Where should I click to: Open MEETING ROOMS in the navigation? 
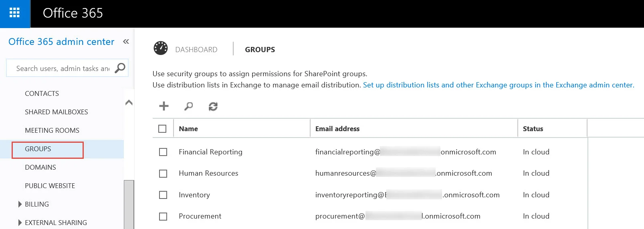[52, 130]
